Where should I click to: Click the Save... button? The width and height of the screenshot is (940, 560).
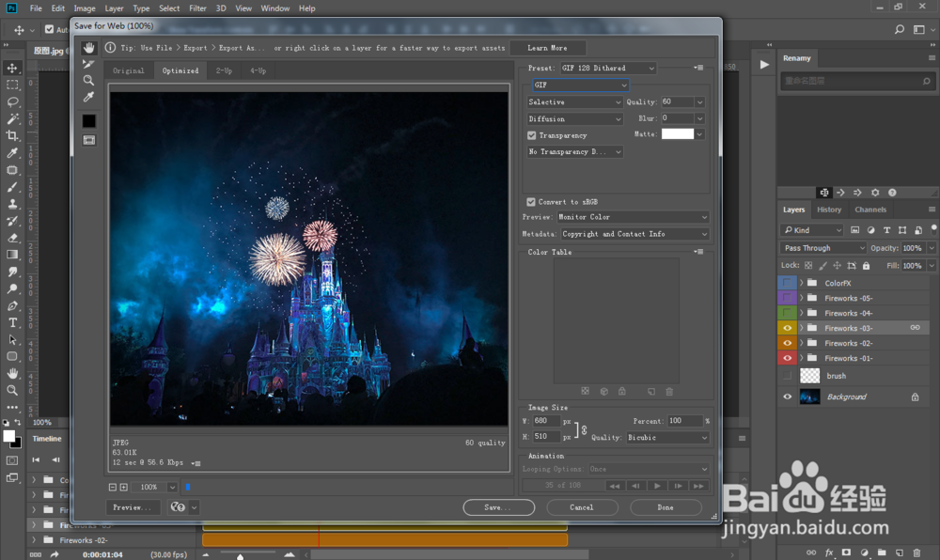[499, 507]
